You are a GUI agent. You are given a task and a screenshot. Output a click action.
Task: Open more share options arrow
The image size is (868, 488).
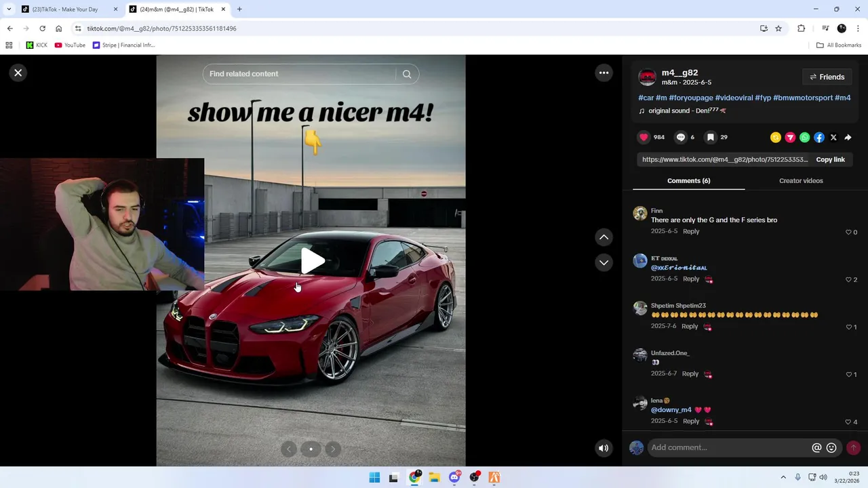pyautogui.click(x=848, y=138)
